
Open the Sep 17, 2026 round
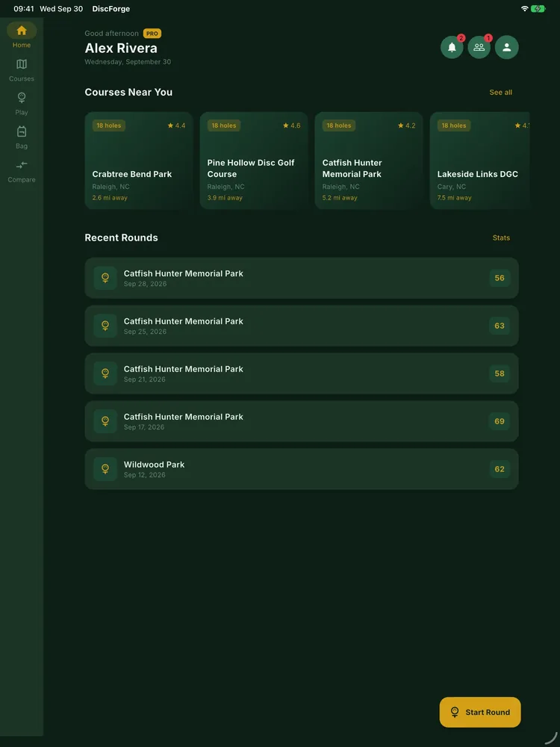[302, 421]
